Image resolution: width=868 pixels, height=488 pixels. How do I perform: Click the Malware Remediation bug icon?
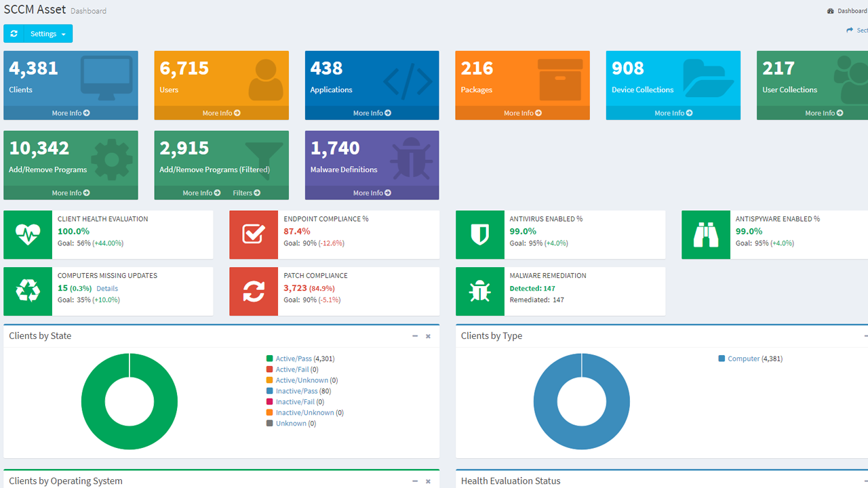[480, 291]
